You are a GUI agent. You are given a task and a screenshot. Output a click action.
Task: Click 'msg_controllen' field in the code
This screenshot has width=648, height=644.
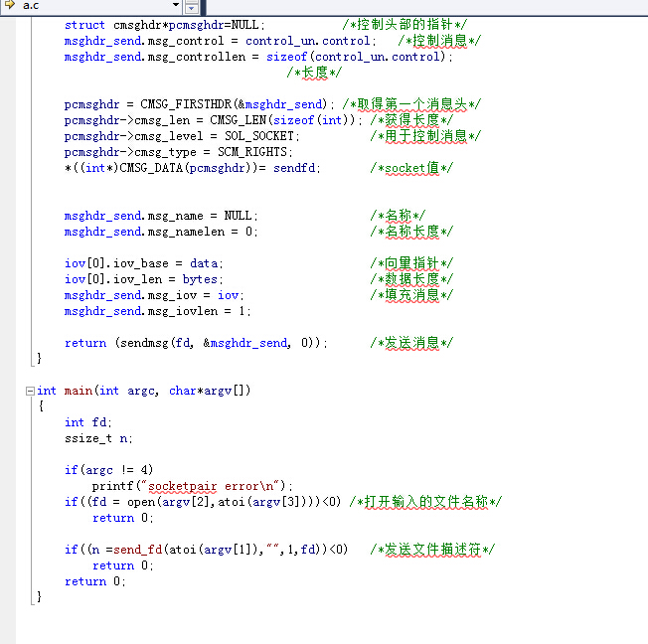click(x=197, y=57)
